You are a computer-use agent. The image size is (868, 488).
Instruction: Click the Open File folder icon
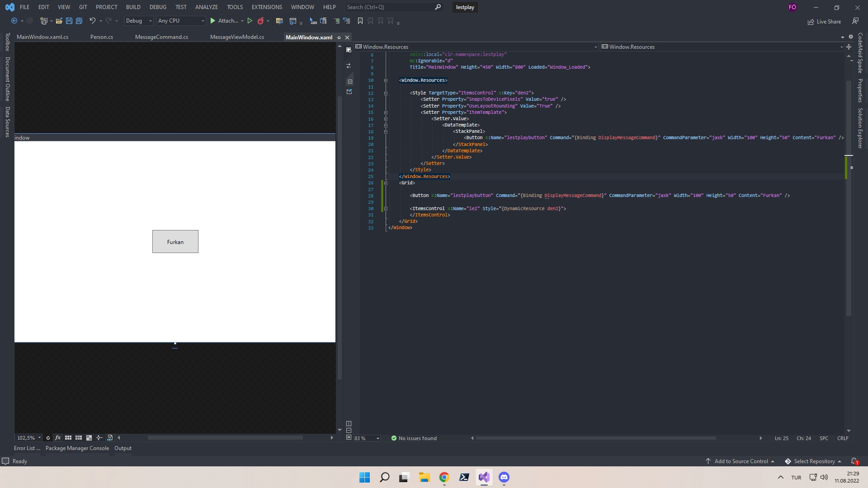59,21
